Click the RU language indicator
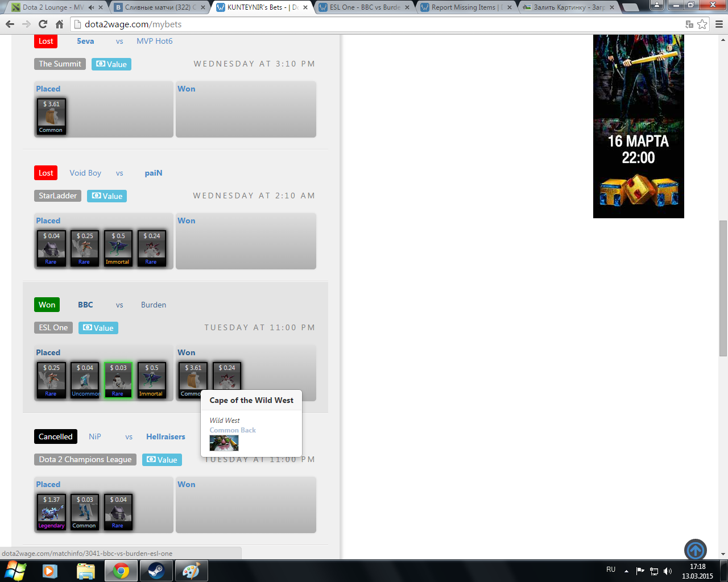This screenshot has height=582, width=728. (611, 569)
